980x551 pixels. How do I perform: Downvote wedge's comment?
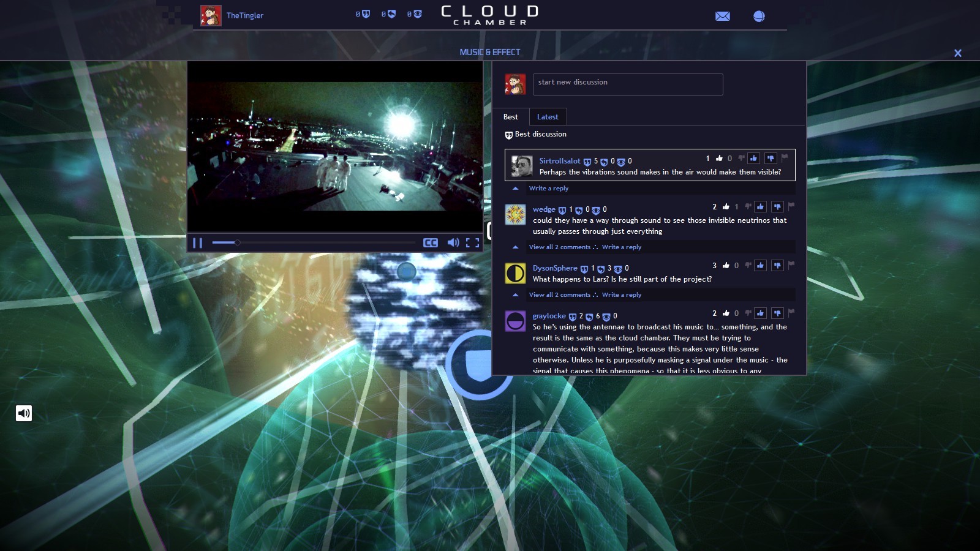(x=777, y=207)
